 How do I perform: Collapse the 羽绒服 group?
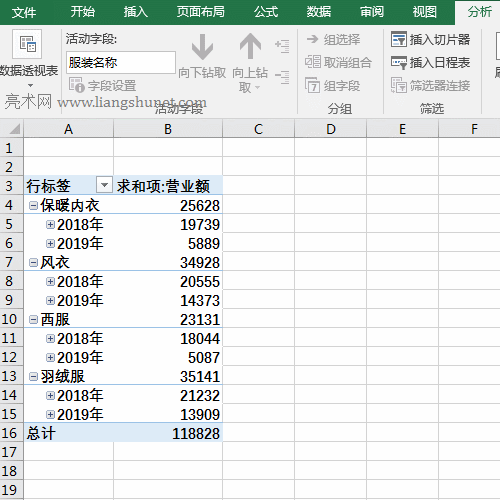33,377
